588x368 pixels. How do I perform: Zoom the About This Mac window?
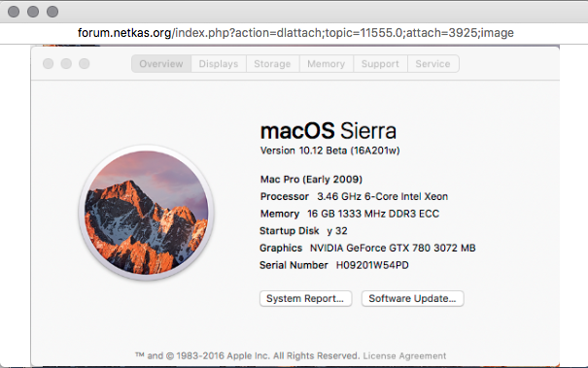point(85,64)
